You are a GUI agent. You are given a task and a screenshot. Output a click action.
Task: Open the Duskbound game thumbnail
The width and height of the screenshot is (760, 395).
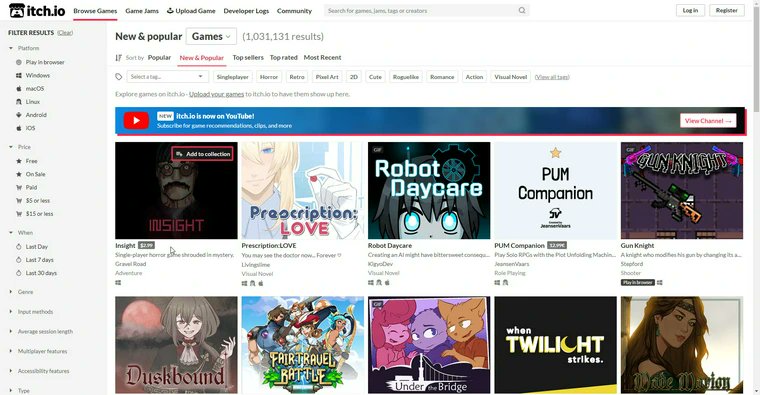click(176, 345)
